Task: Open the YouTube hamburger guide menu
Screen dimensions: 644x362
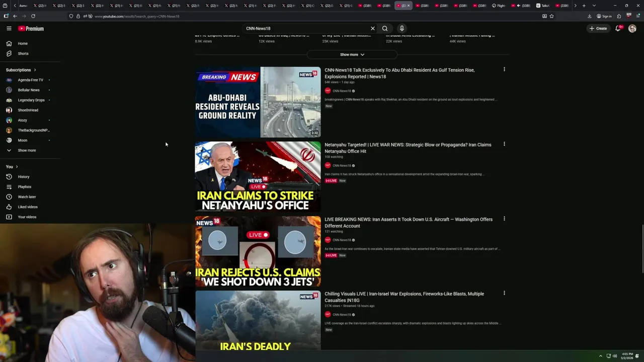Action: click(9, 29)
